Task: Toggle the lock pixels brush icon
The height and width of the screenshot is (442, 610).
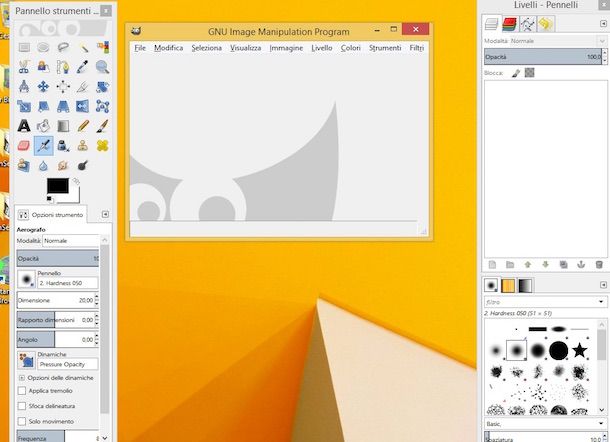Action: click(516, 73)
